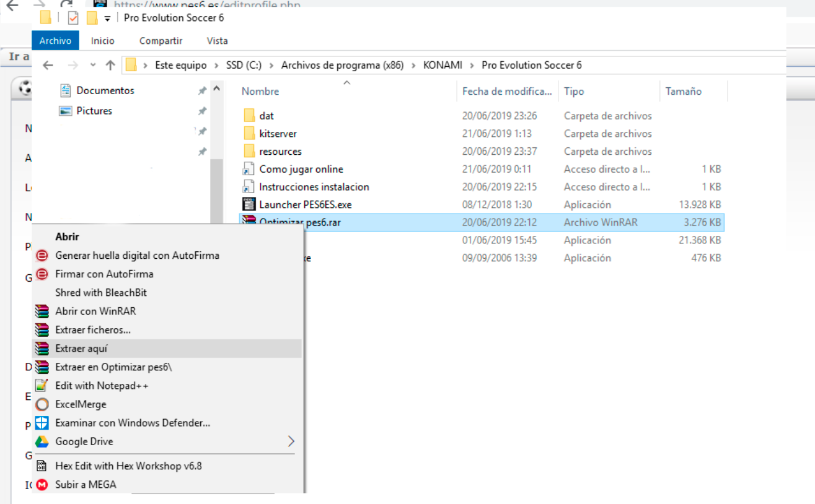Click the Launcher PES6ES.exe application icon

pos(249,204)
